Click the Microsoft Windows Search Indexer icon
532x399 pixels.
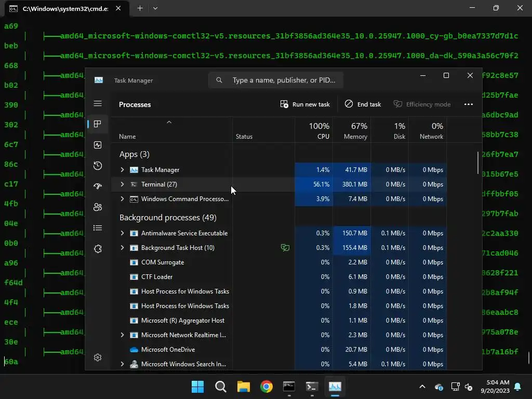(x=134, y=364)
